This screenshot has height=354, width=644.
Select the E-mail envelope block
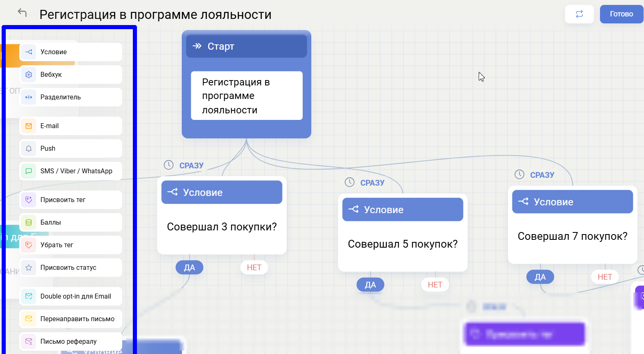[x=71, y=126]
